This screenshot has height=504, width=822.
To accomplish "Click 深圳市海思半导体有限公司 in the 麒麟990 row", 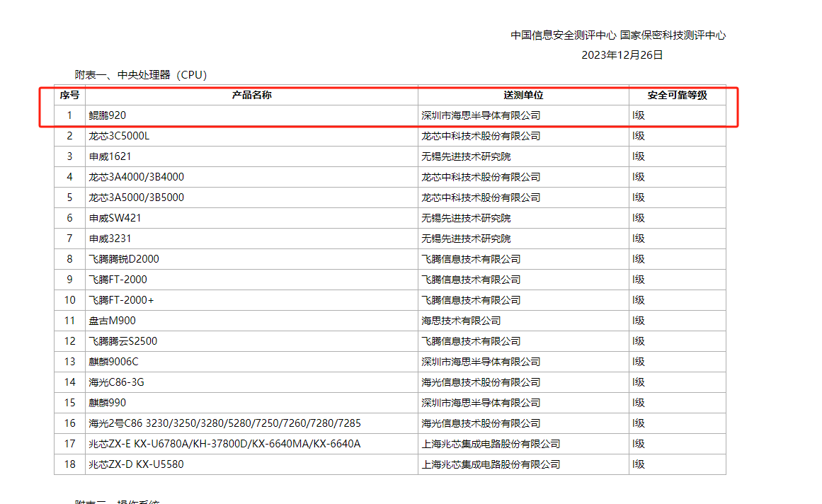I will tap(481, 402).
